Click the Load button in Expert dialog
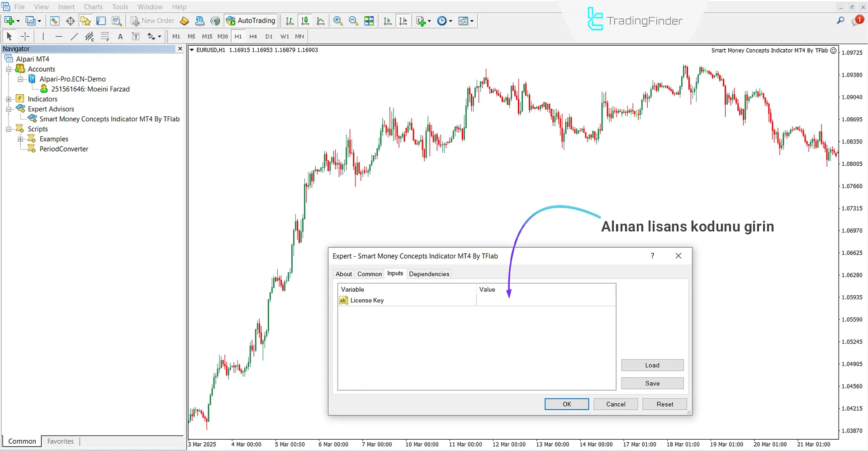Viewport: 868px width, 451px height. pos(652,365)
